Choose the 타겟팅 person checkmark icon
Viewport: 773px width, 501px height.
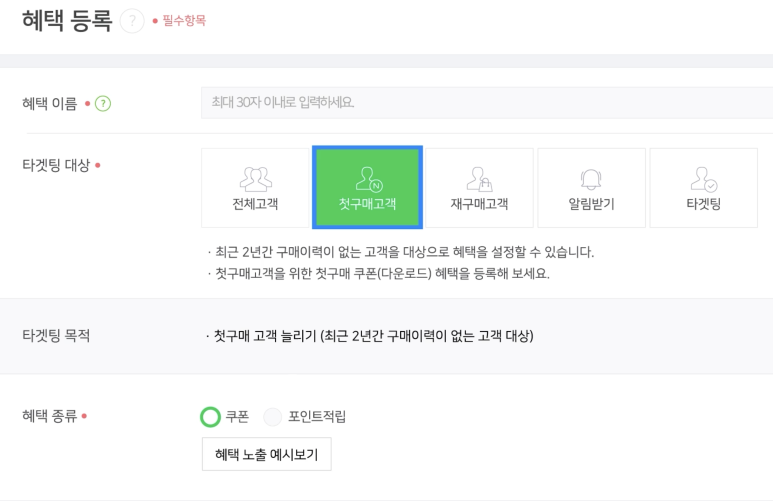tap(703, 179)
